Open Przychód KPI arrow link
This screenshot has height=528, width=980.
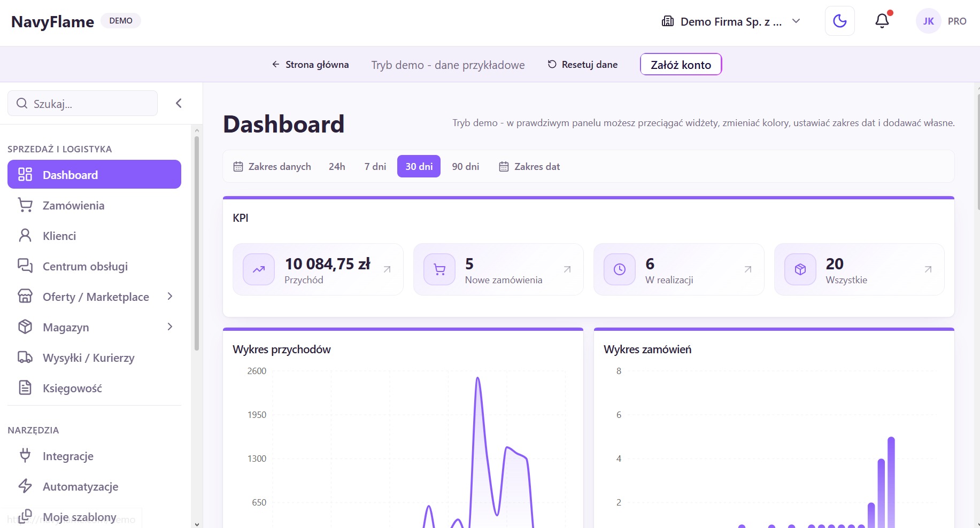[x=387, y=269]
